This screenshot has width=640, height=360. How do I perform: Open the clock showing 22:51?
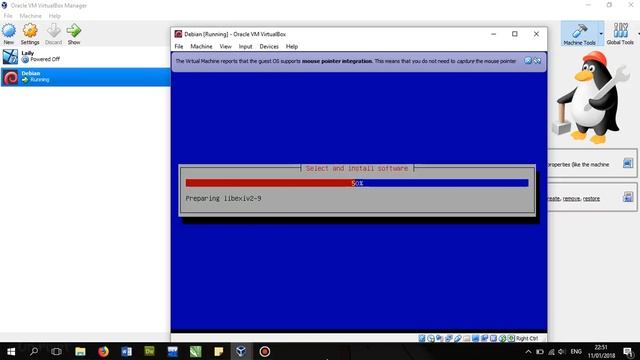pos(601,351)
